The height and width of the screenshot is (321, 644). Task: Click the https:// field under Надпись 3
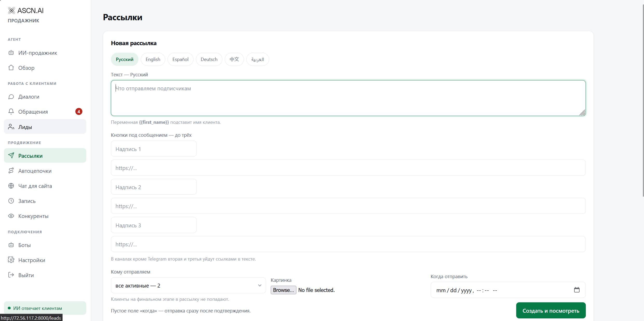coord(348,244)
